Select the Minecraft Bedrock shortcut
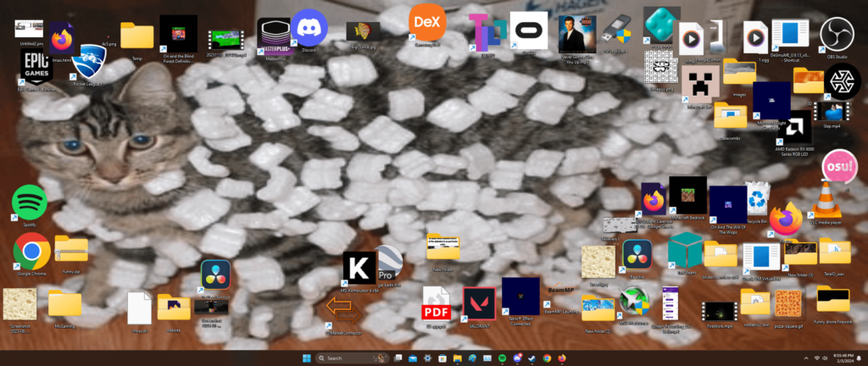Image resolution: width=868 pixels, height=366 pixels. click(687, 195)
